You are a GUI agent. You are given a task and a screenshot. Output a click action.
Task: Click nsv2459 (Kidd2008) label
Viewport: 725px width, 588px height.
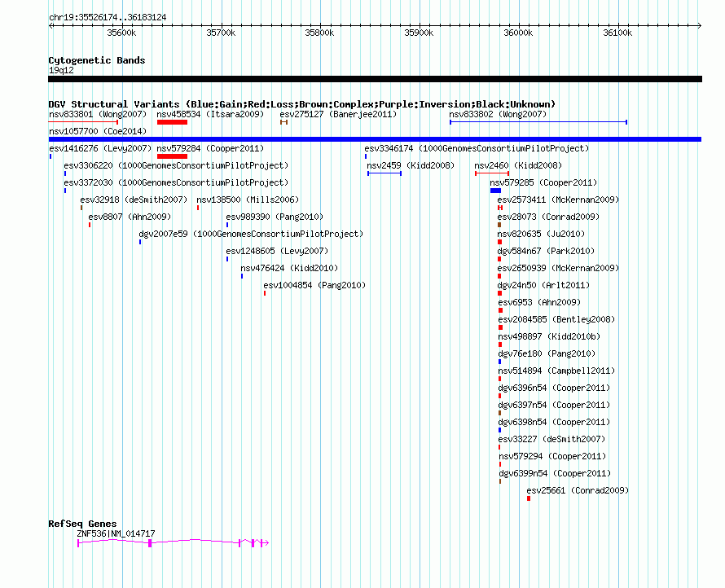(x=411, y=165)
